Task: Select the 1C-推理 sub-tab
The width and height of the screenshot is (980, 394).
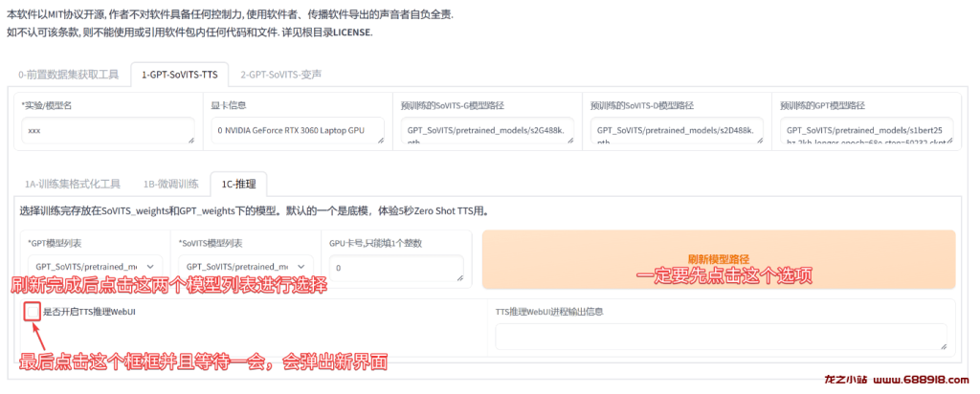Action: coord(238,184)
